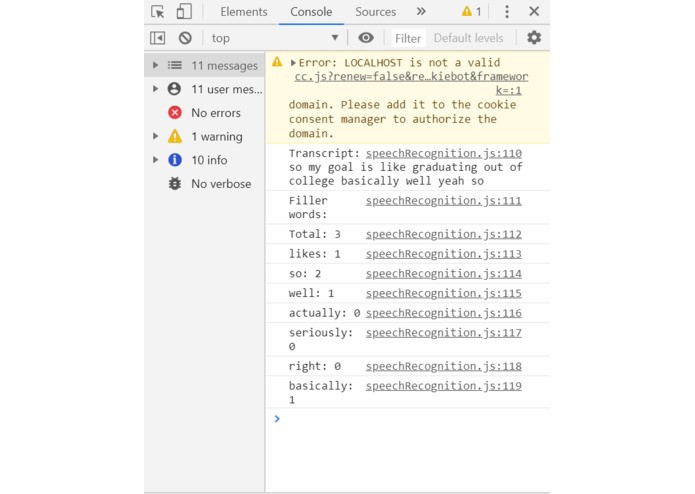
Task: Open the Sources tab
Action: point(375,12)
